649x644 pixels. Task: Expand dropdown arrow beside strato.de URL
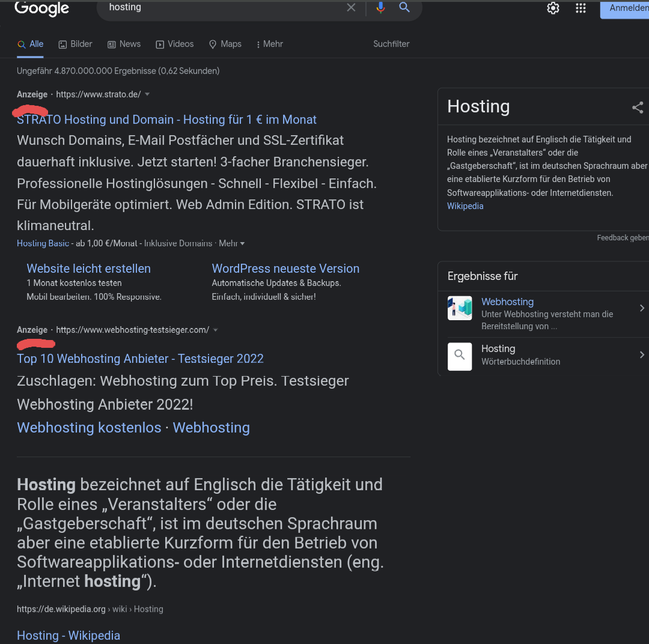coord(147,94)
